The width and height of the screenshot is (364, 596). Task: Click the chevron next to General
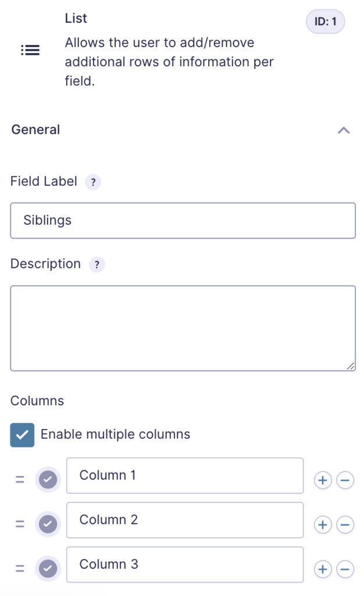[x=344, y=130]
